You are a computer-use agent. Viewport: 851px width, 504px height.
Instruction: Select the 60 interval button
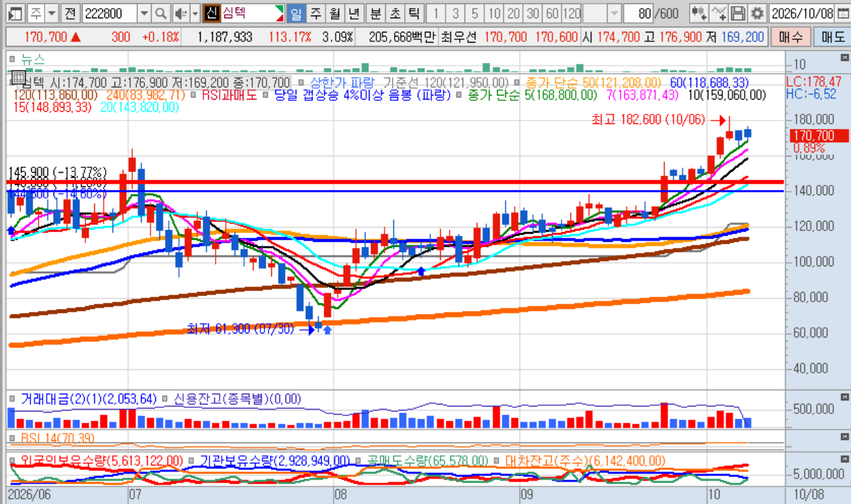(553, 13)
